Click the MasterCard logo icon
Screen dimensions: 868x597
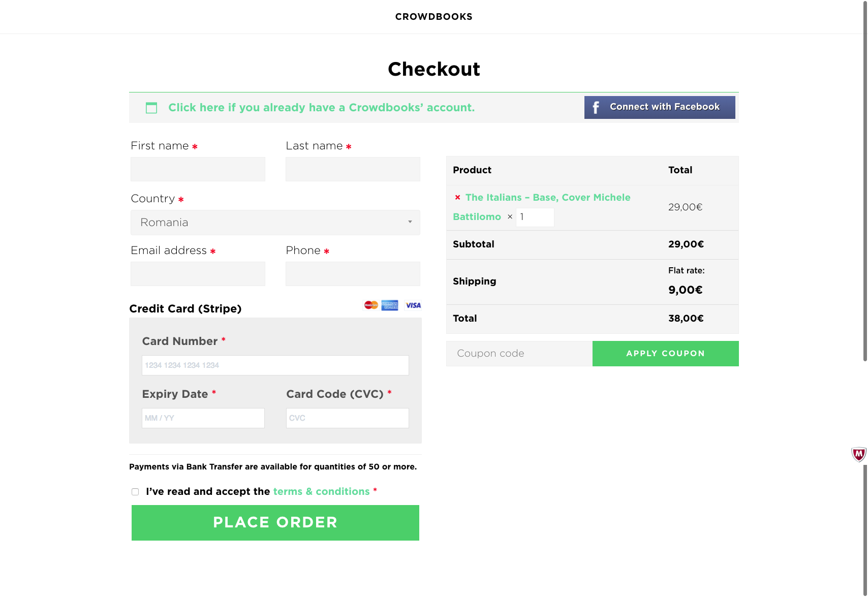pyautogui.click(x=371, y=305)
